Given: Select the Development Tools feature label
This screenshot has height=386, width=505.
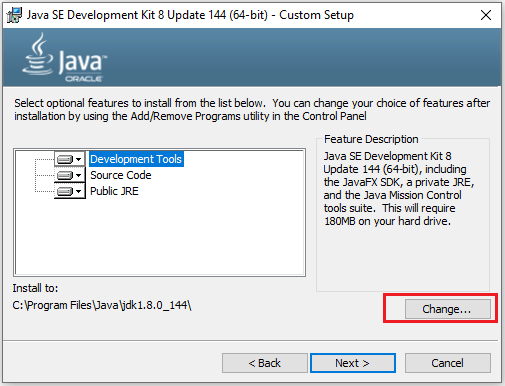Looking at the screenshot, I should coord(136,159).
